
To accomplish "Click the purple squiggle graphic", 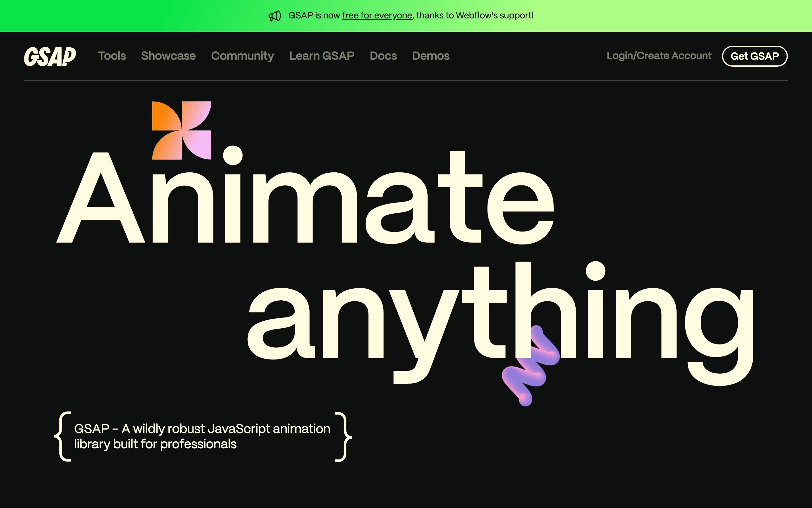I will [531, 365].
